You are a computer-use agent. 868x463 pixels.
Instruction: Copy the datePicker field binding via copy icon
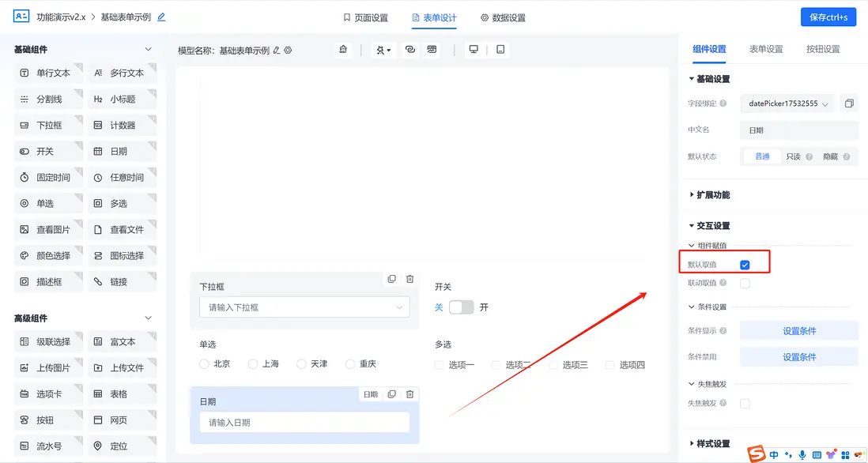point(851,103)
